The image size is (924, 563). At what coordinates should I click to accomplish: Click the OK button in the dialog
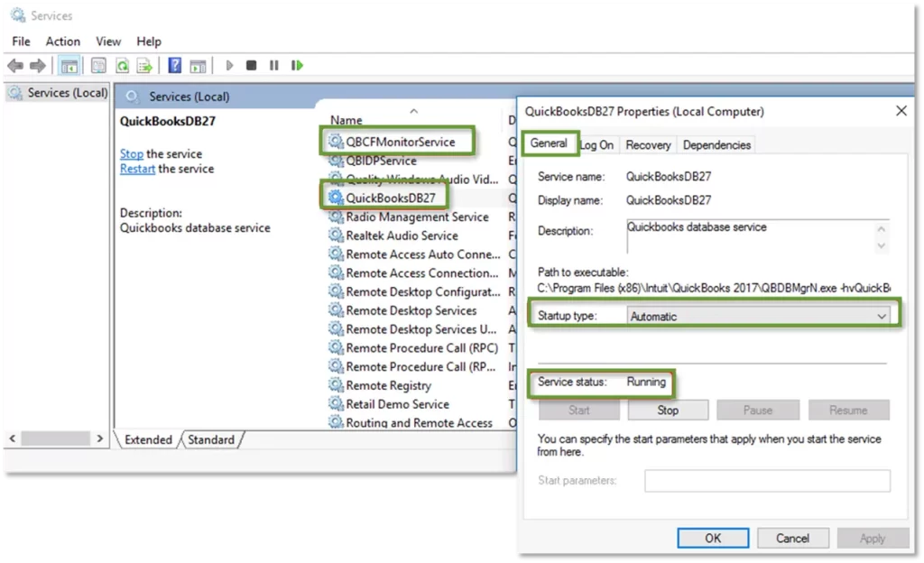coord(712,538)
